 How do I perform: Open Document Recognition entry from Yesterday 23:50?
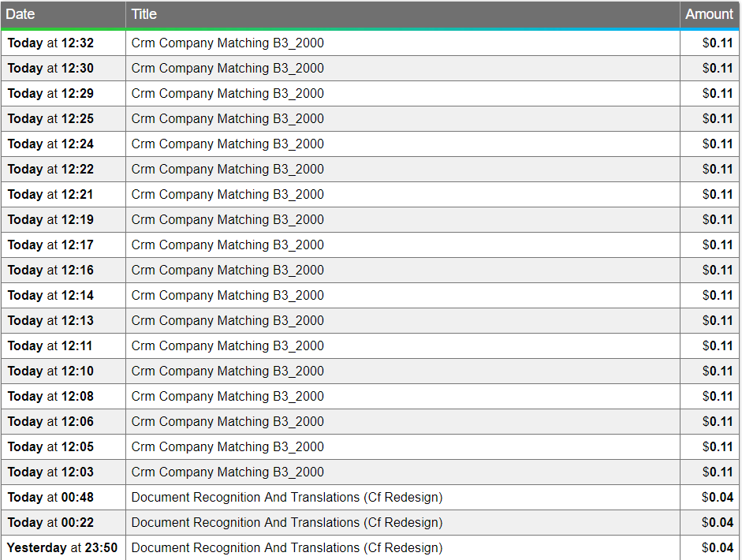click(x=287, y=548)
